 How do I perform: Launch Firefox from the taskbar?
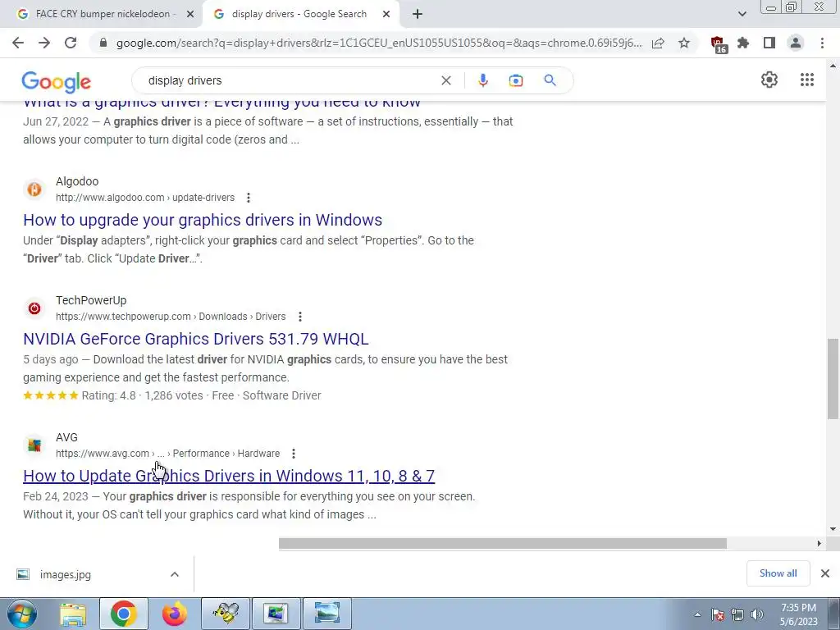175,614
